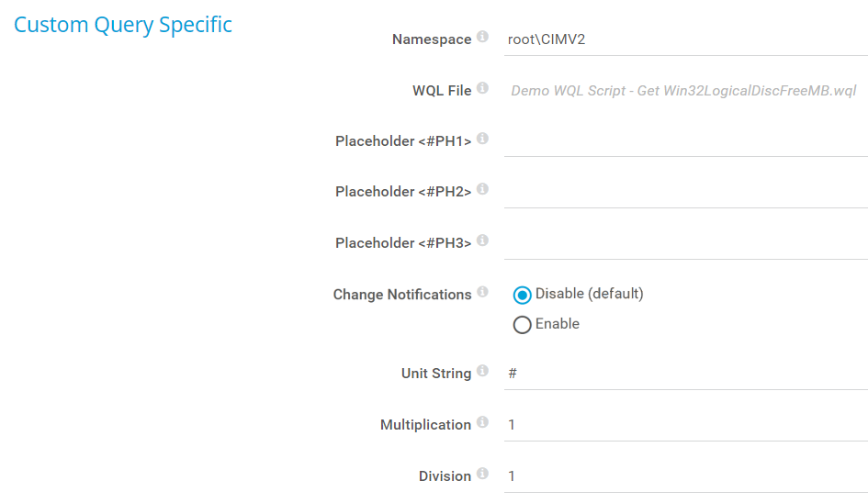This screenshot has height=503, width=868.
Task: Open the help icon for Unit String
Action: pyautogui.click(x=482, y=372)
